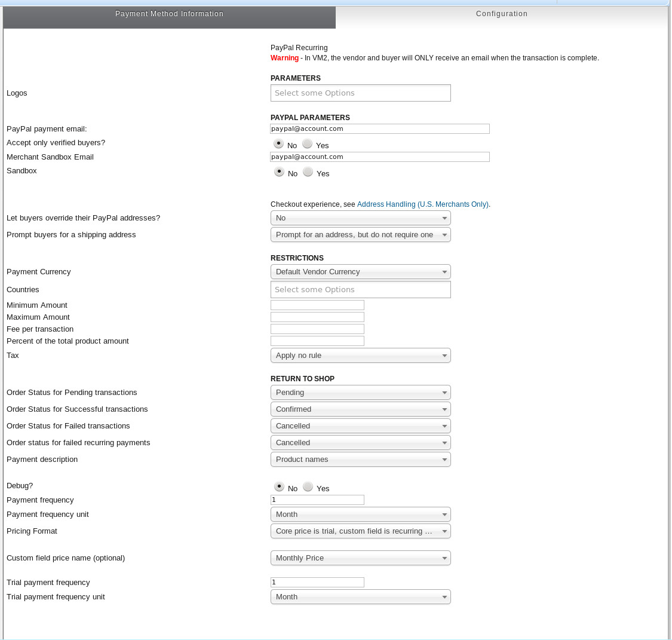Edit the Merchant Sandbox Email field
The height and width of the screenshot is (640, 672).
point(380,157)
